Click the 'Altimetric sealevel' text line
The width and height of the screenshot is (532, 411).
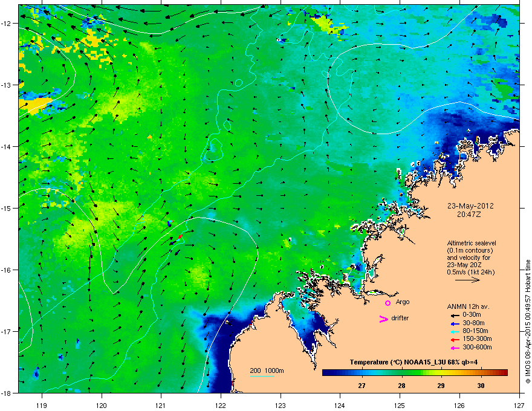pyautogui.click(x=472, y=243)
